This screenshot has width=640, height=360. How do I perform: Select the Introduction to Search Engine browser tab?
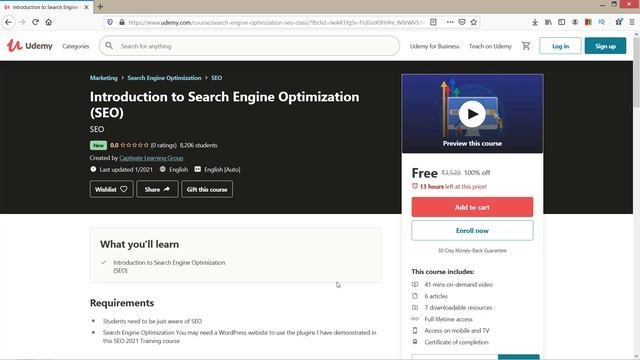(46, 7)
